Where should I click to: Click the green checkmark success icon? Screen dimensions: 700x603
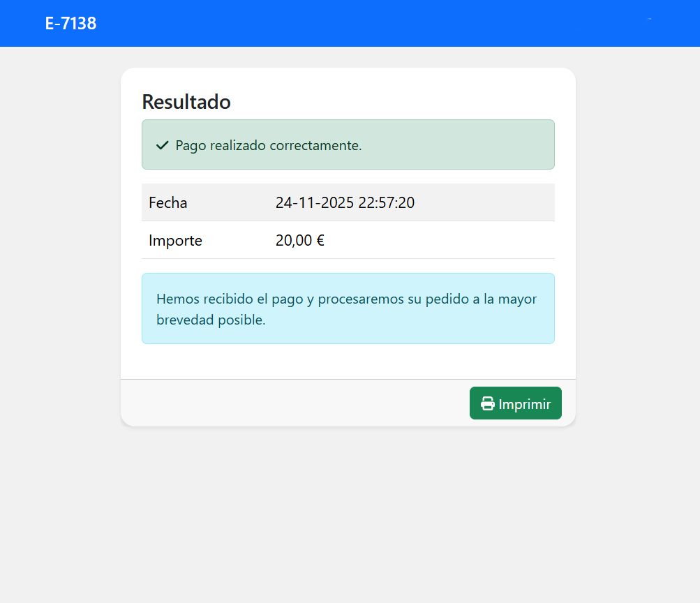pos(163,145)
